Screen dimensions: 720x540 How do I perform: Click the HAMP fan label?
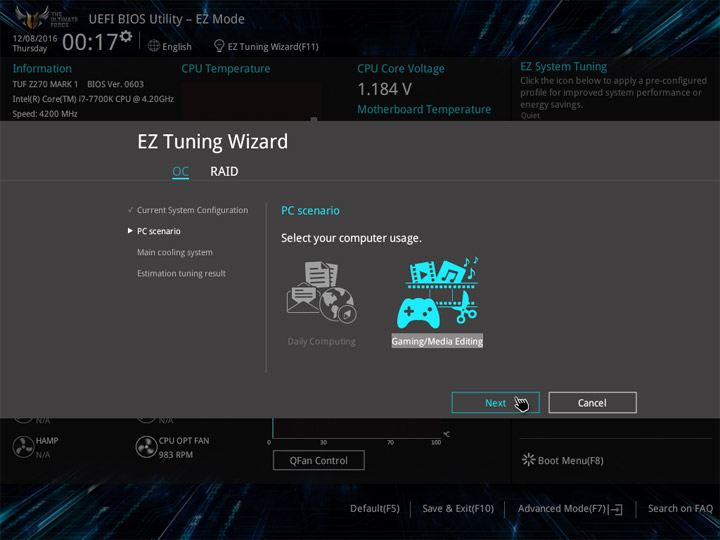(47, 440)
